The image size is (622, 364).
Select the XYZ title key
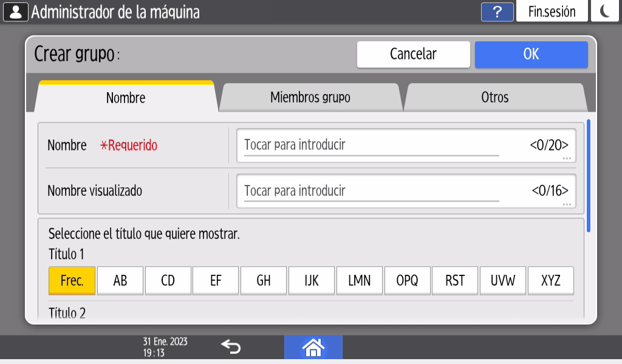pos(550,280)
